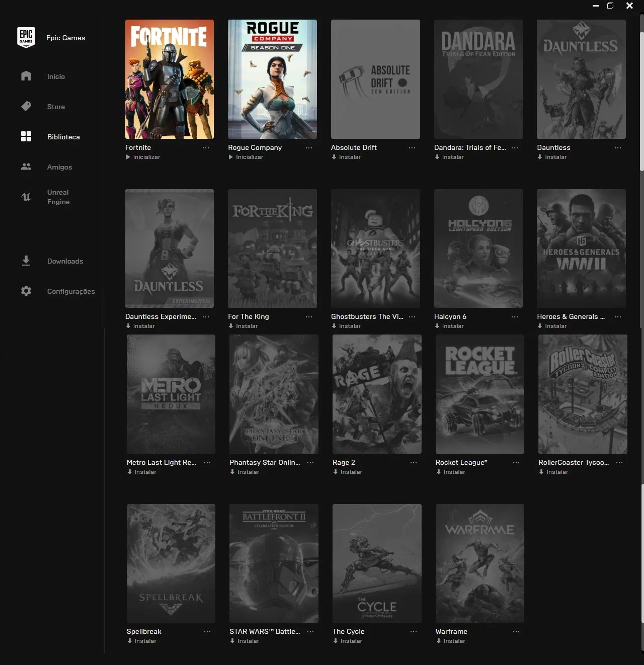The width and height of the screenshot is (644, 665).
Task: Click Instalar under Dauntless Experimental
Action: (x=144, y=326)
